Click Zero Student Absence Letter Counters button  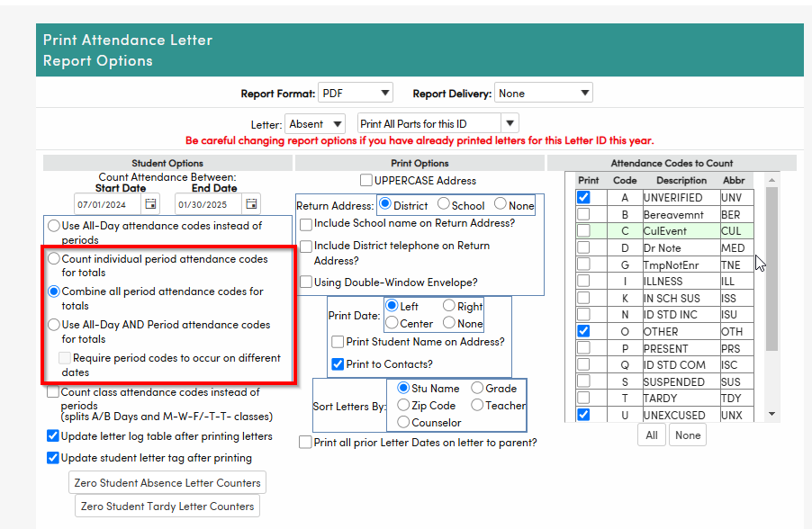point(167,482)
